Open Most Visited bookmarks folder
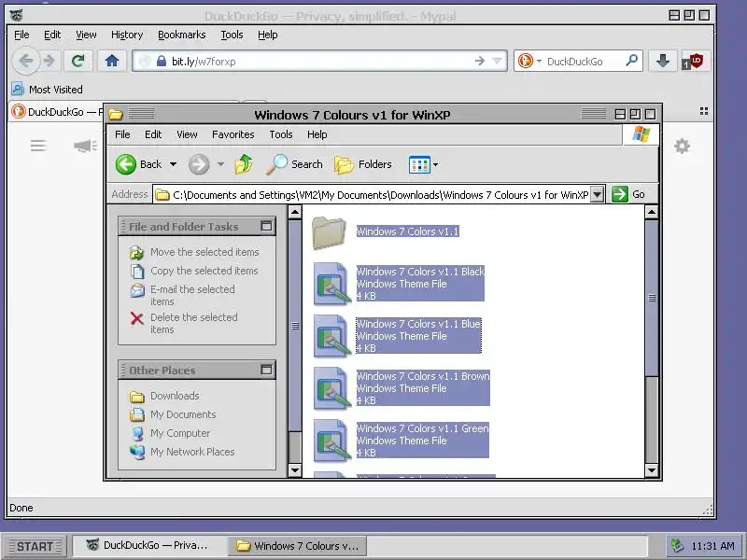The height and width of the screenshot is (560, 747). click(x=47, y=89)
